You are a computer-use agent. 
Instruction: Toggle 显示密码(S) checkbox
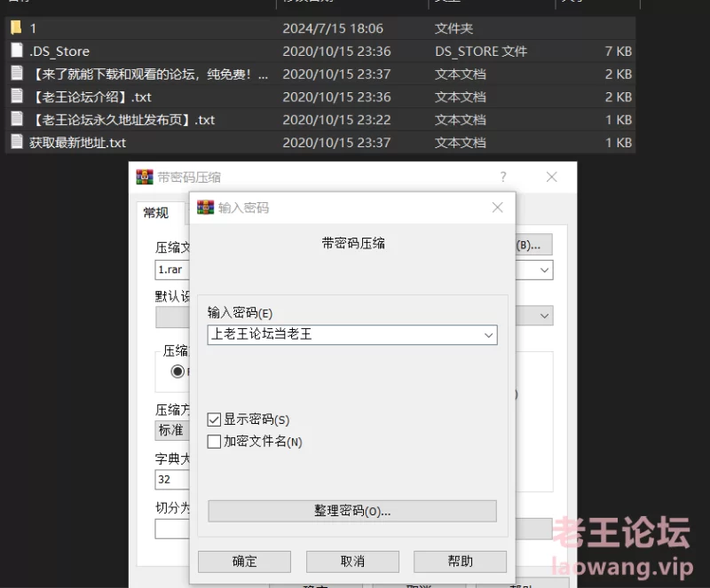click(x=214, y=419)
